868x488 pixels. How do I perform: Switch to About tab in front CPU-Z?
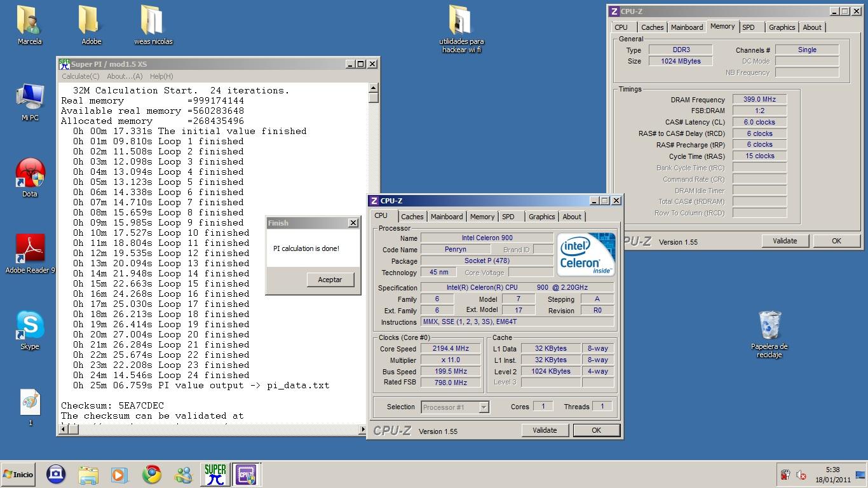pos(572,217)
